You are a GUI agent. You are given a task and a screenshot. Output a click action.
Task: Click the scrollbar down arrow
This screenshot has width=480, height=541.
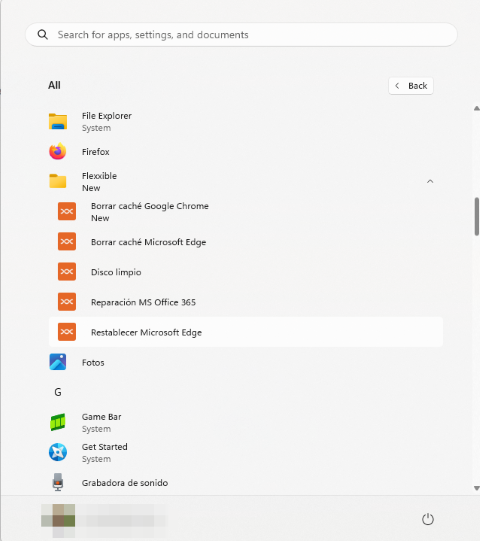point(477,488)
